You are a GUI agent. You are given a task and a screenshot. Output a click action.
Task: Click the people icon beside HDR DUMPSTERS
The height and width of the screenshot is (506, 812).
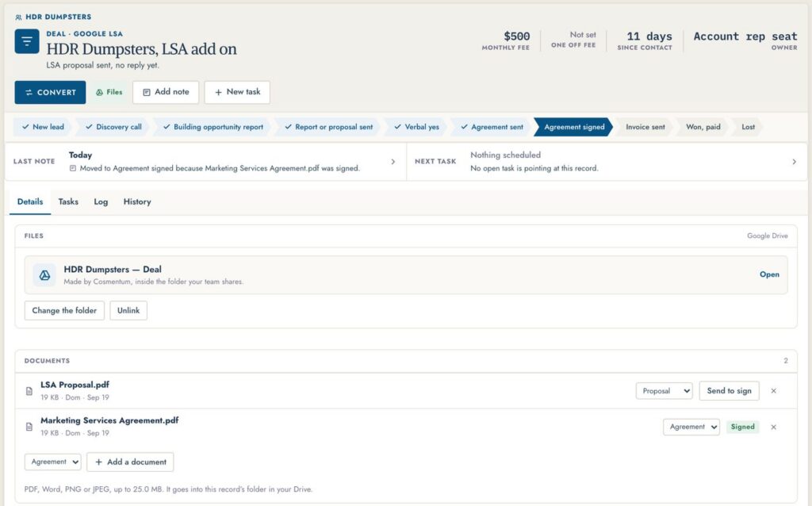tap(19, 17)
